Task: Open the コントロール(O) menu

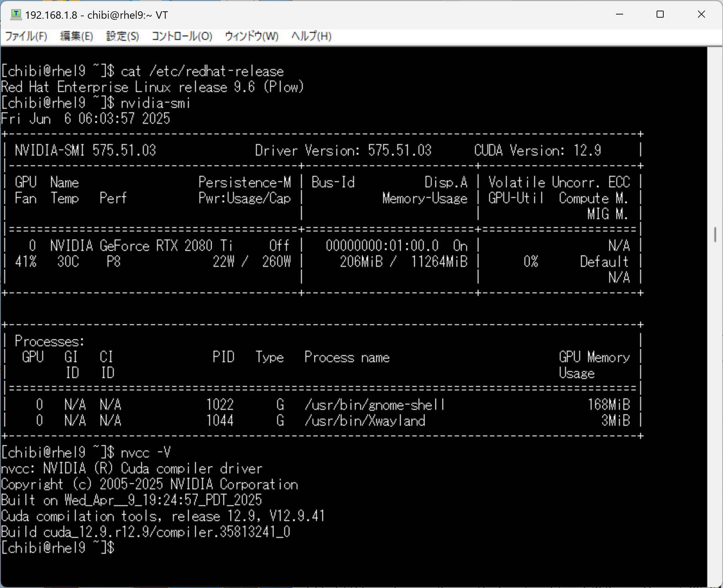Action: pyautogui.click(x=182, y=36)
